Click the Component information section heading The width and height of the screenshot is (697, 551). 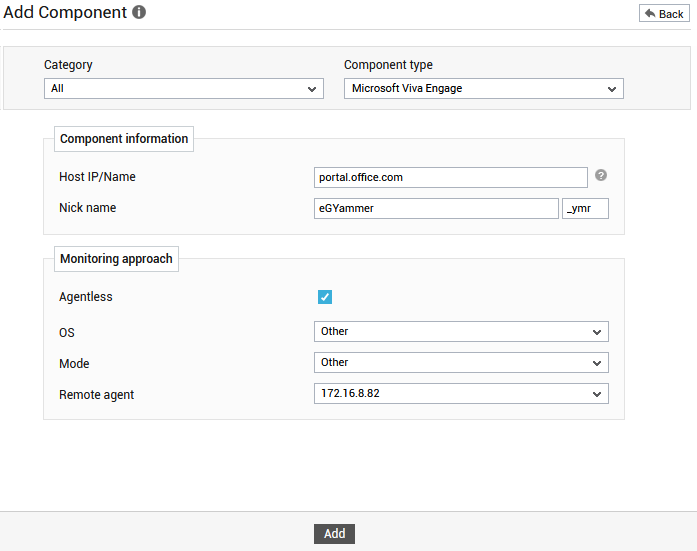tap(124, 139)
